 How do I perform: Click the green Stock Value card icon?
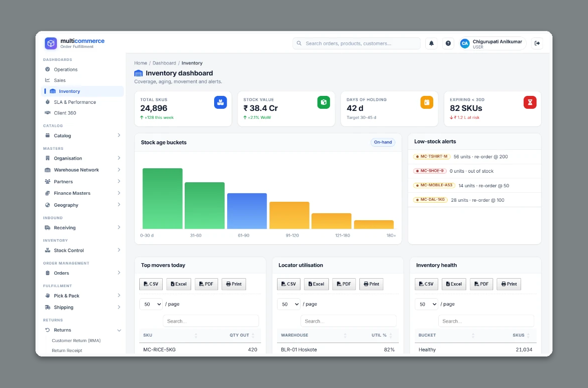click(323, 102)
